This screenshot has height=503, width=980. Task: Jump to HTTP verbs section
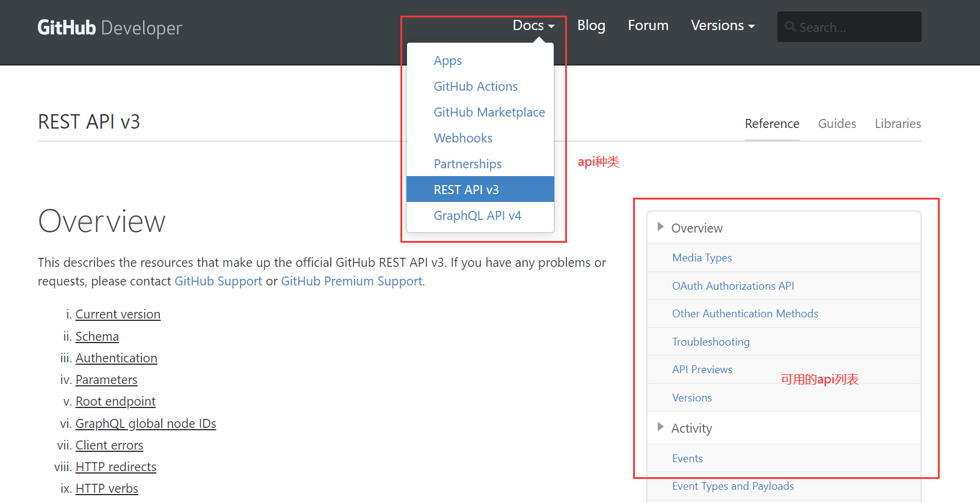(107, 489)
